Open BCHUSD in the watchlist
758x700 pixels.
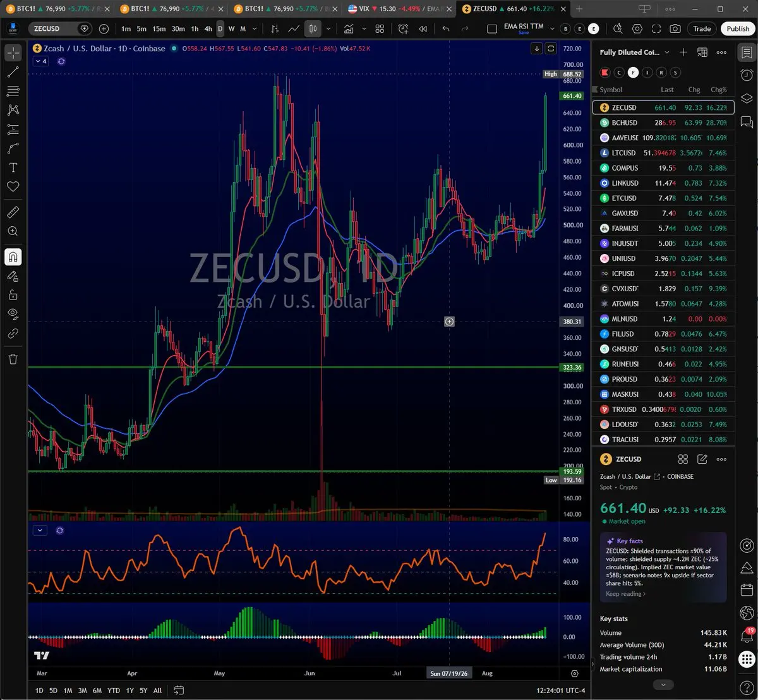(663, 123)
